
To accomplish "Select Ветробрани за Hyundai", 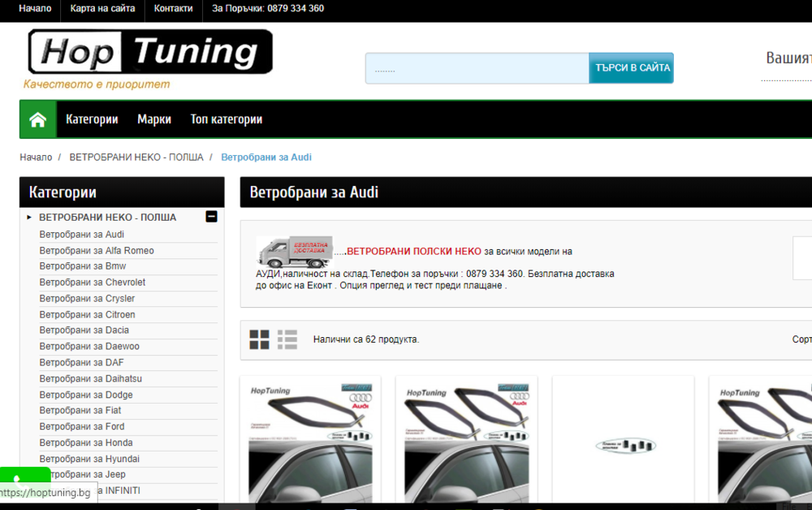I will pos(89,460).
